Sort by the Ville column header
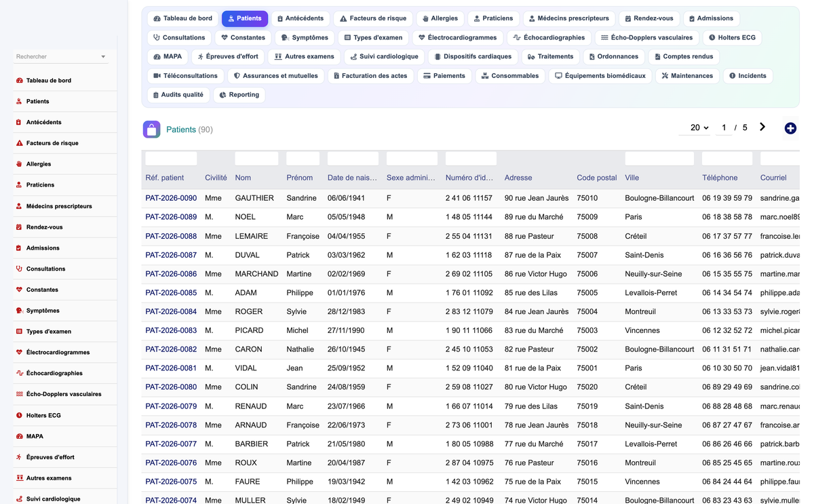 [x=632, y=178]
